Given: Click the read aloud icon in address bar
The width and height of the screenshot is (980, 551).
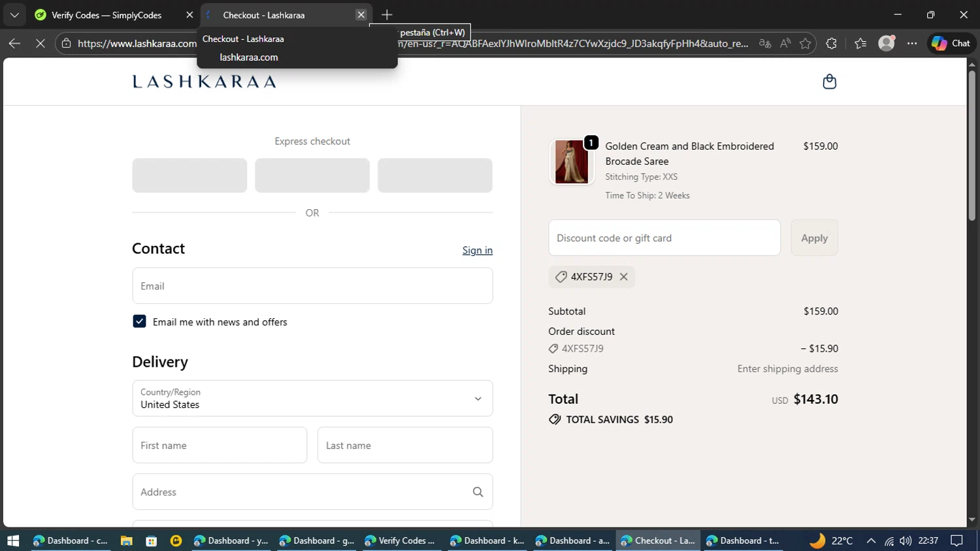Looking at the screenshot, I should 785,44.
